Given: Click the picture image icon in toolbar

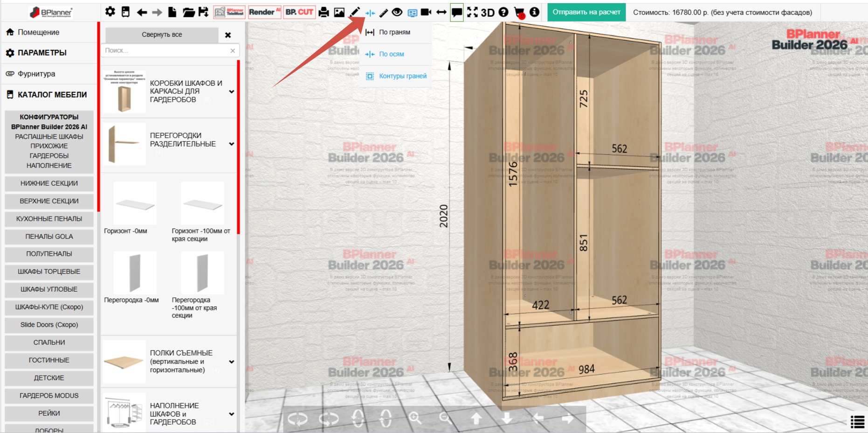Looking at the screenshot, I should [x=339, y=12].
